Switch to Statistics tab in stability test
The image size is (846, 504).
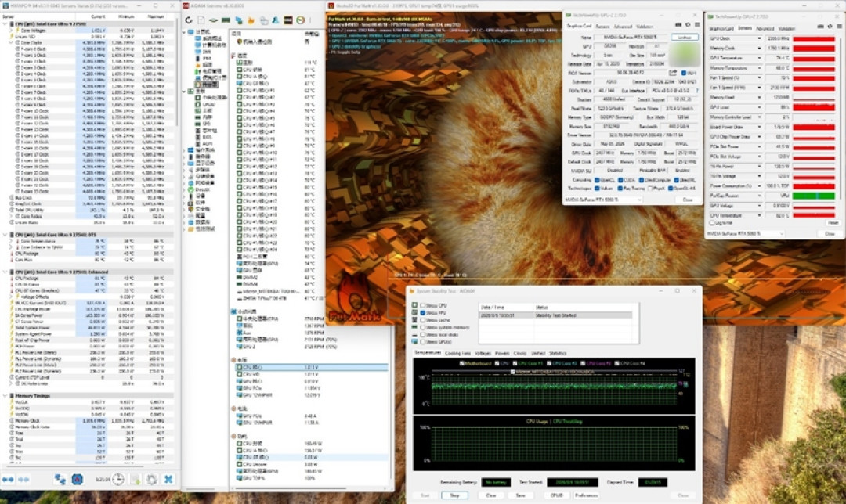(558, 353)
